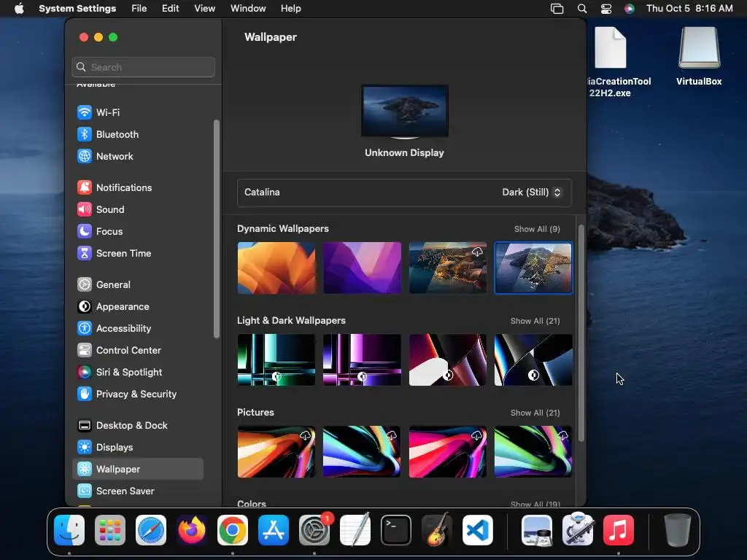Launch Safari from the Dock
The height and width of the screenshot is (560, 747).
(151, 530)
